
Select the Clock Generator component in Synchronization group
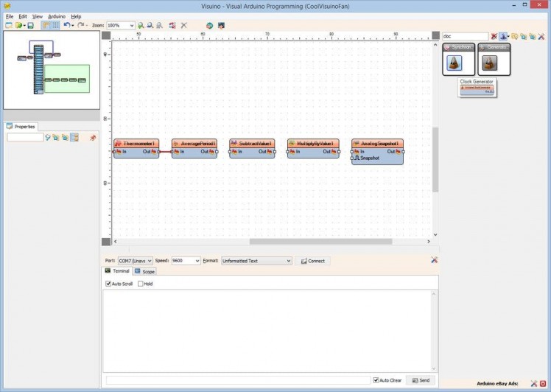454,63
